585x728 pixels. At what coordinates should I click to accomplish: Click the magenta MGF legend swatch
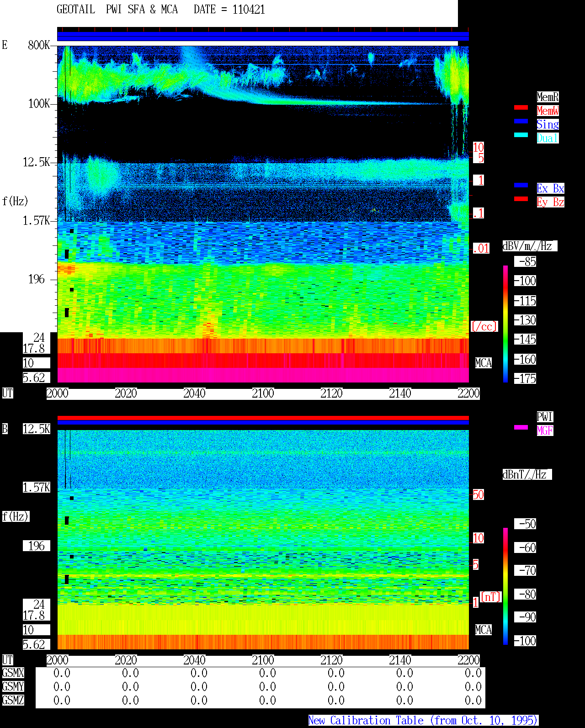(x=521, y=427)
